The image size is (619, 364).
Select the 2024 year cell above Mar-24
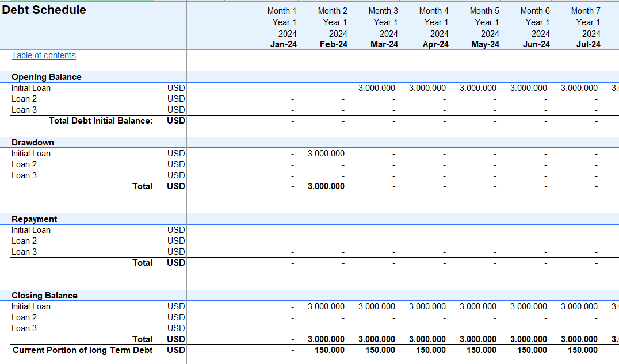pyautogui.click(x=388, y=34)
